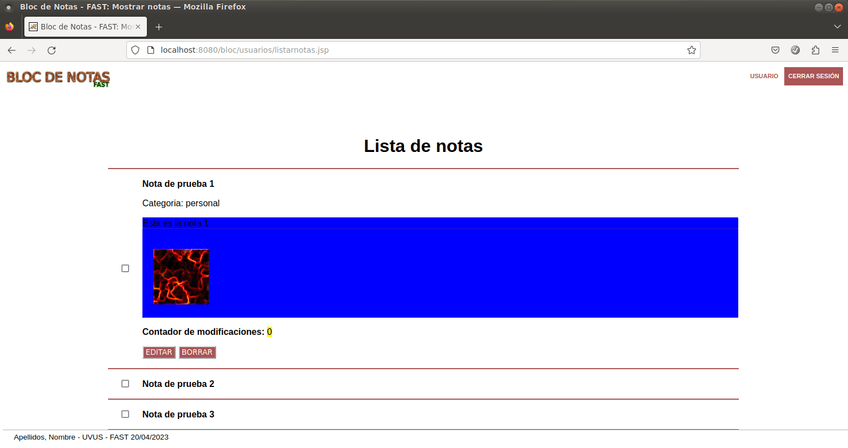Click the browser forward arrow
The height and width of the screenshot is (448, 848).
click(x=31, y=50)
